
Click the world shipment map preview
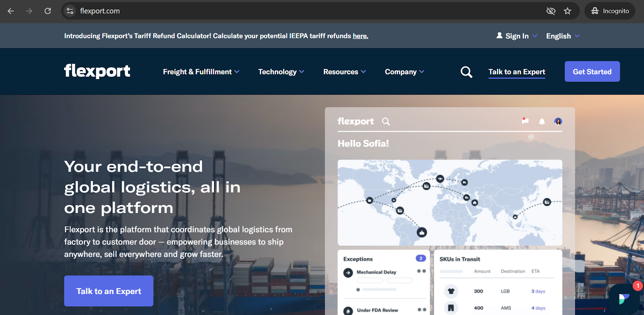pyautogui.click(x=450, y=203)
